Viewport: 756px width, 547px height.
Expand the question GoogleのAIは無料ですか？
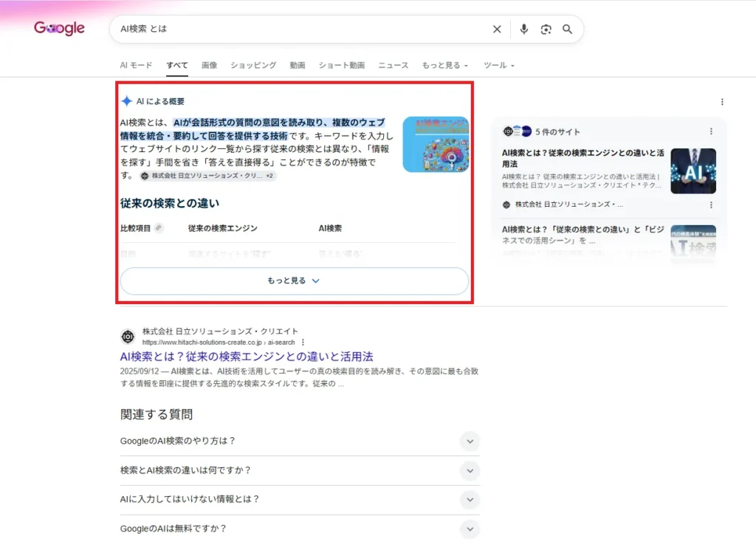pyautogui.click(x=300, y=529)
